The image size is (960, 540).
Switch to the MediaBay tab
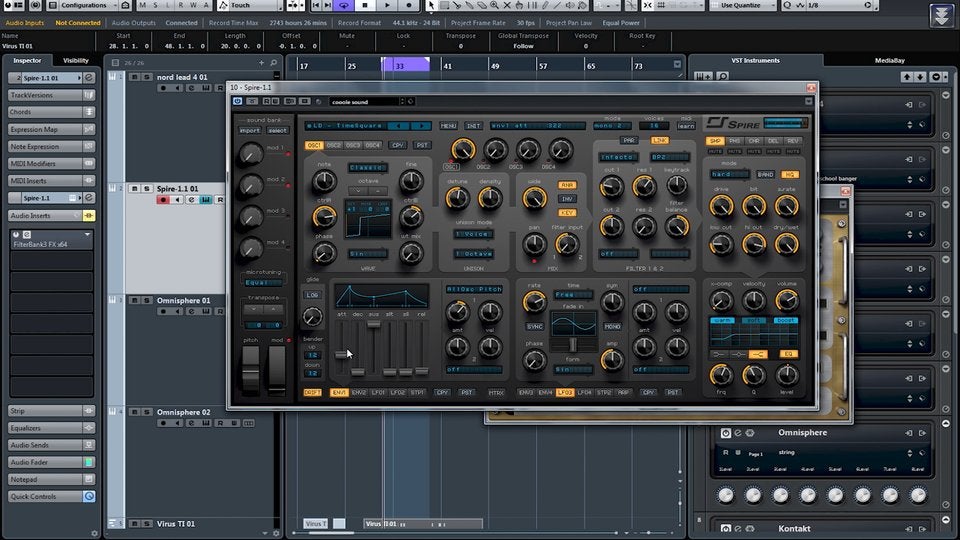(x=890, y=61)
